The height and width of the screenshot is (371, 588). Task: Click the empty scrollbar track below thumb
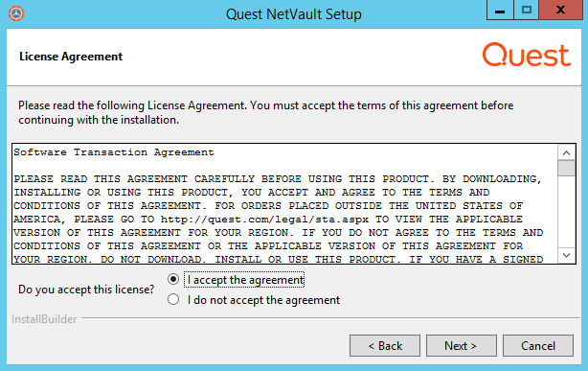tap(566, 212)
